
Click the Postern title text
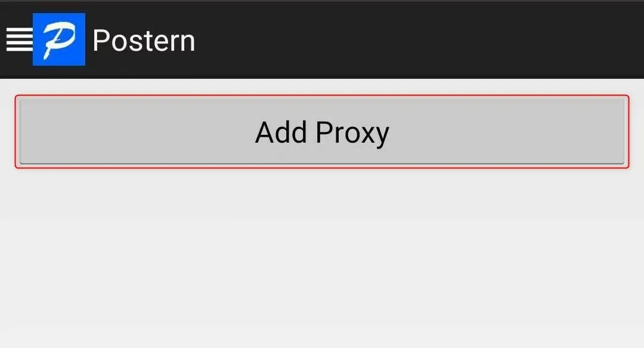(x=144, y=41)
